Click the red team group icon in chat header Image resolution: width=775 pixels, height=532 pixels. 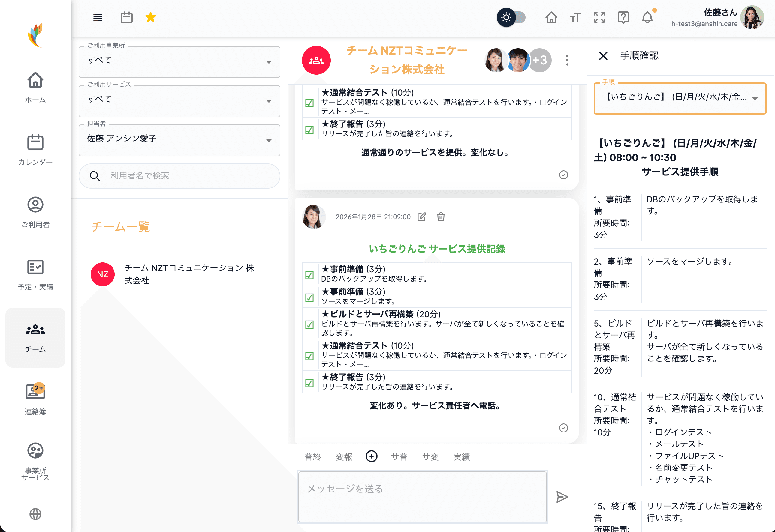point(316,60)
